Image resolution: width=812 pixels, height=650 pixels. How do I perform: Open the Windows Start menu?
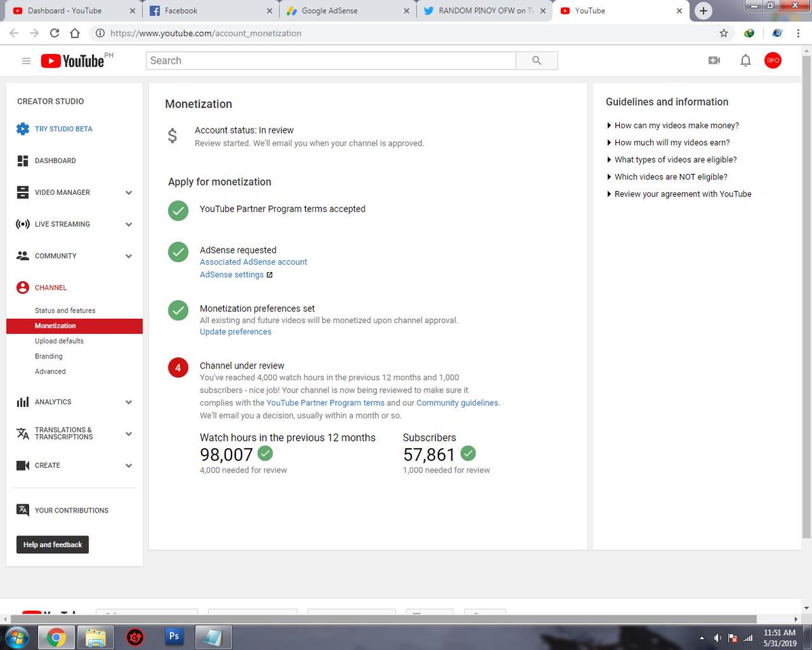[16, 637]
